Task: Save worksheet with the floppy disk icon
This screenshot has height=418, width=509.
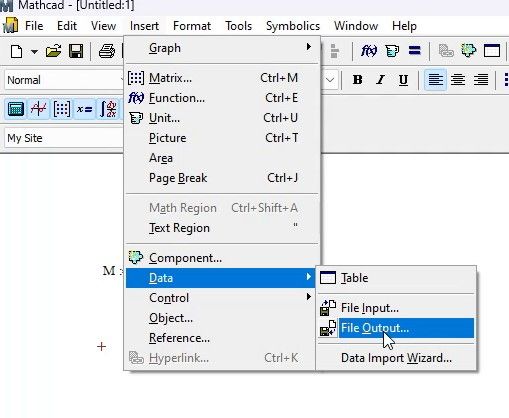Action: 76,51
